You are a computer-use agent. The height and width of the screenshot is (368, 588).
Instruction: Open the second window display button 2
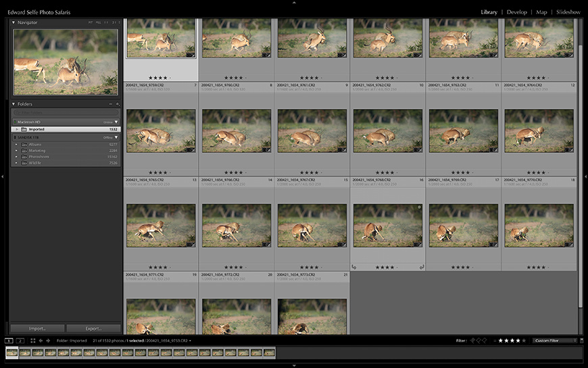tap(20, 340)
